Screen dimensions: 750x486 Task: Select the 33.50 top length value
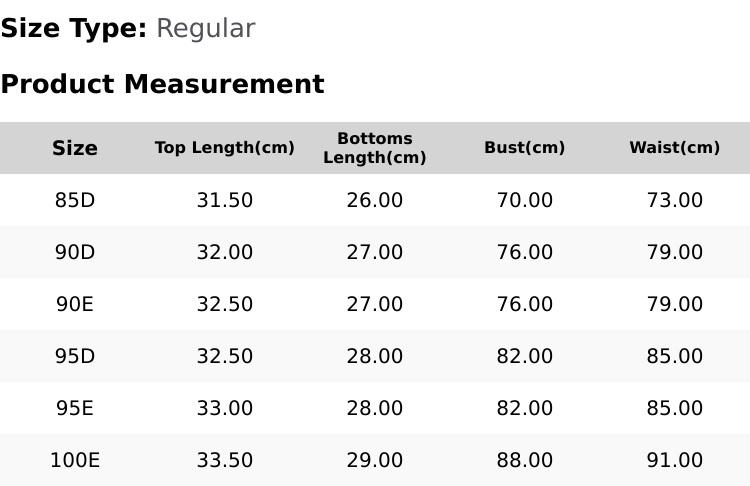pos(225,461)
